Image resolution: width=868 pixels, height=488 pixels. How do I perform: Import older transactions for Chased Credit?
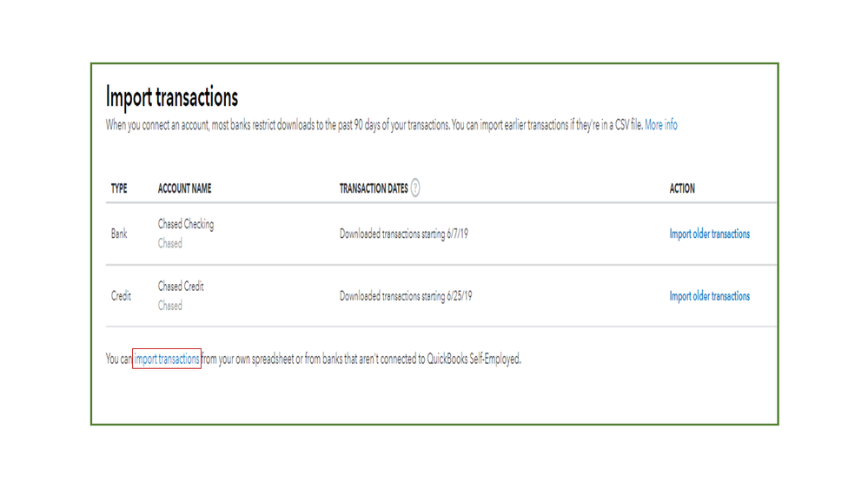click(x=709, y=296)
